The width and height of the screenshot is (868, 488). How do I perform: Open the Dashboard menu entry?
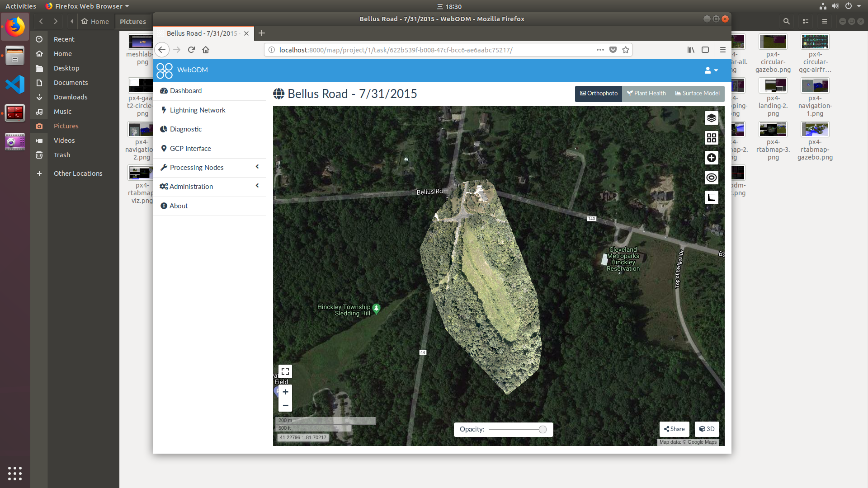click(185, 90)
